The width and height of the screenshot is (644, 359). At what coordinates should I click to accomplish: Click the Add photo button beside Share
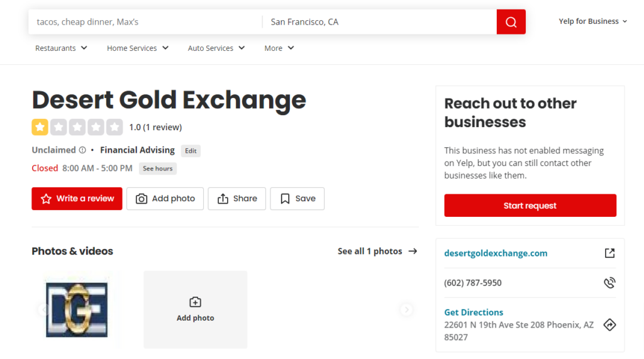tap(165, 199)
